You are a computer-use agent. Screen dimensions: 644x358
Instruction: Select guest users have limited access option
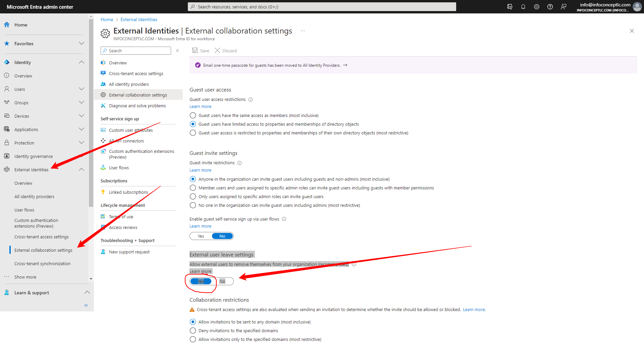[x=193, y=124]
